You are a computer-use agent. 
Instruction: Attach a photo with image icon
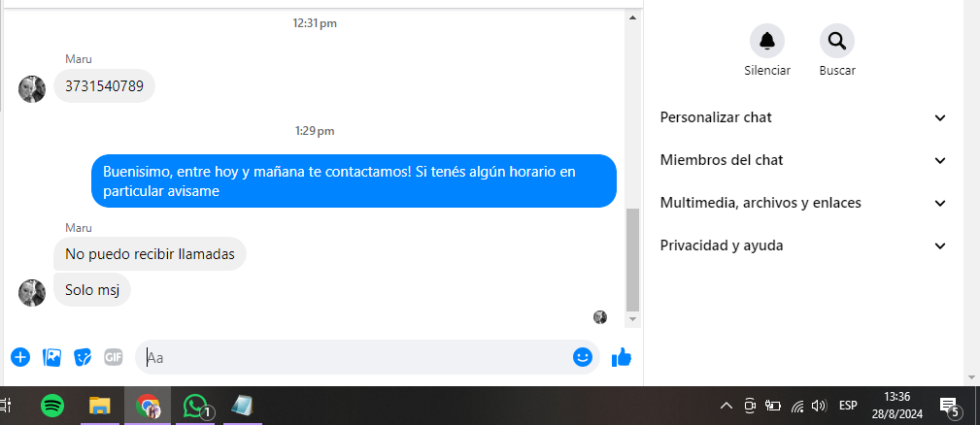[51, 357]
